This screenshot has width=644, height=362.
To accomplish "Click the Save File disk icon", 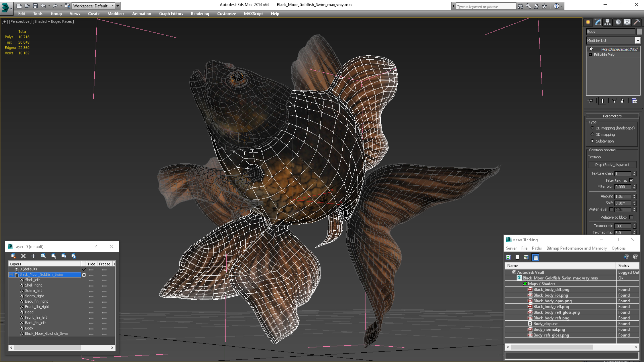I will tap(35, 6).
